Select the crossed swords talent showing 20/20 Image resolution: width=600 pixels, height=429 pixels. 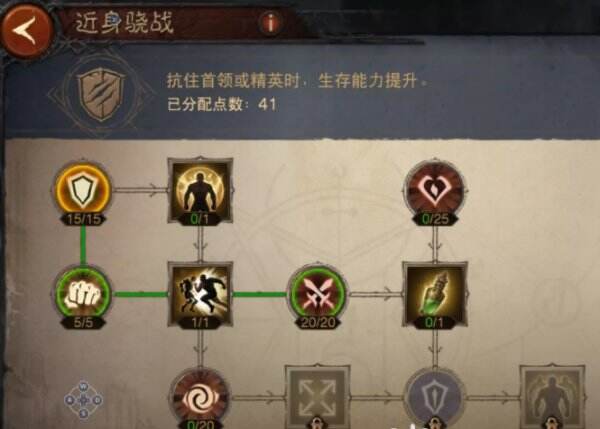point(318,294)
